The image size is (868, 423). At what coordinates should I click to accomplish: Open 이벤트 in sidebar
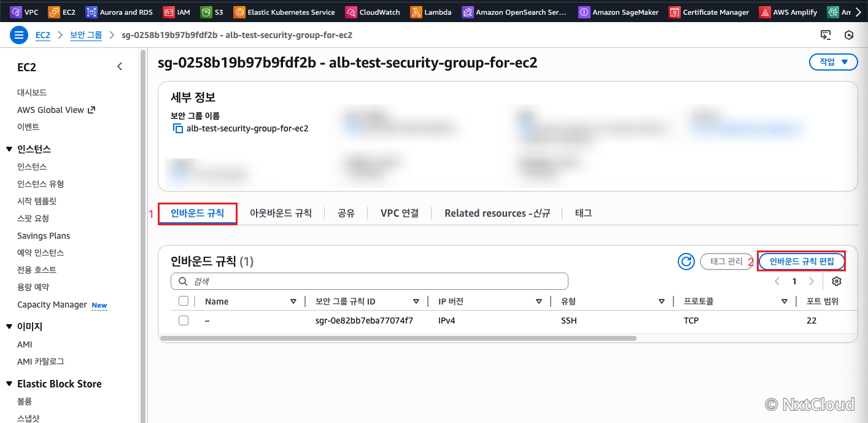pos(28,126)
